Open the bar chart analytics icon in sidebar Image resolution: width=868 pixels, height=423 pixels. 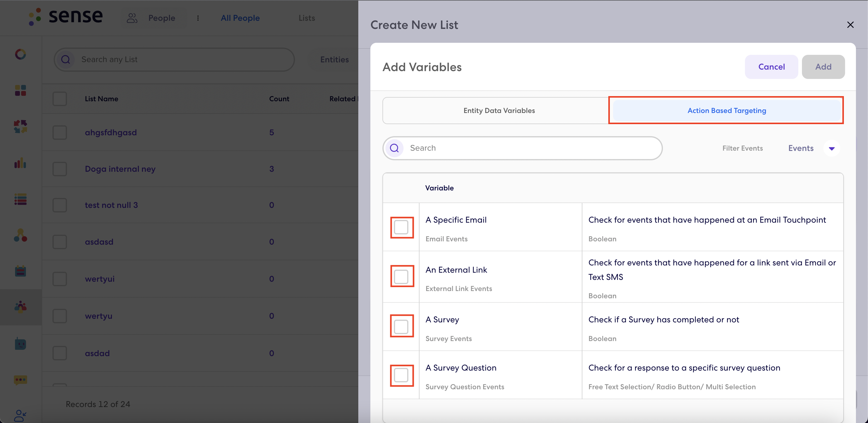(x=21, y=163)
